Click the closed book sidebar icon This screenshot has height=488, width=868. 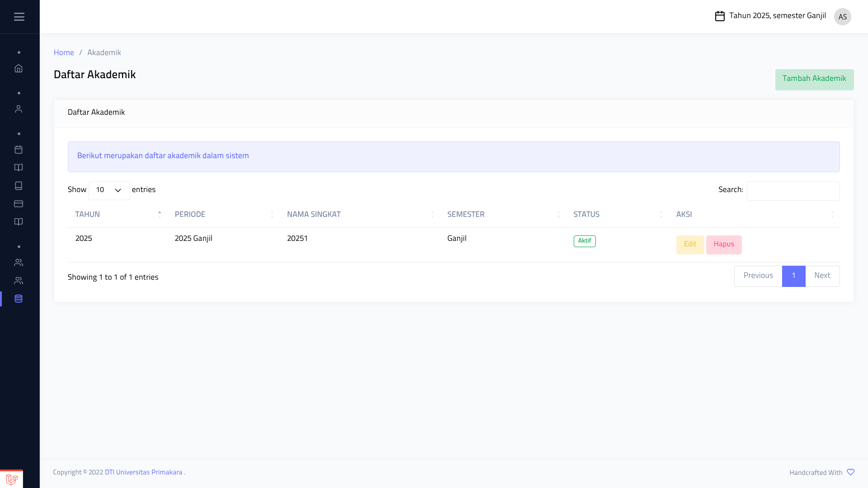coord(19,186)
